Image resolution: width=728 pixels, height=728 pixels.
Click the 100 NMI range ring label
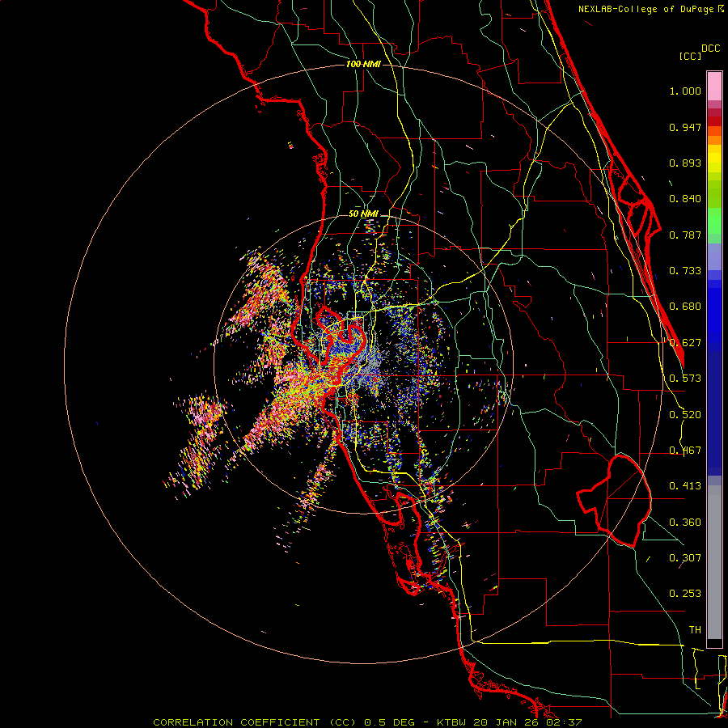click(363, 64)
